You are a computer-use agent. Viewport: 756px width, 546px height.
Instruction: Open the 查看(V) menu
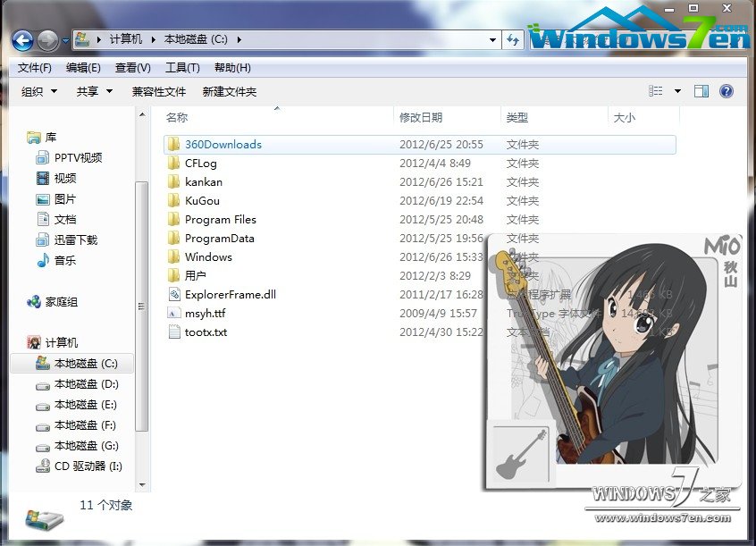click(132, 68)
